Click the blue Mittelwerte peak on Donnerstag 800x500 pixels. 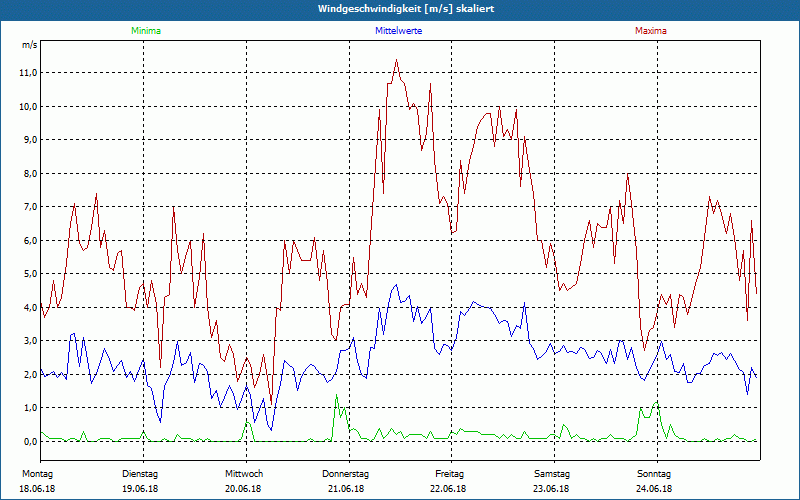(396, 285)
